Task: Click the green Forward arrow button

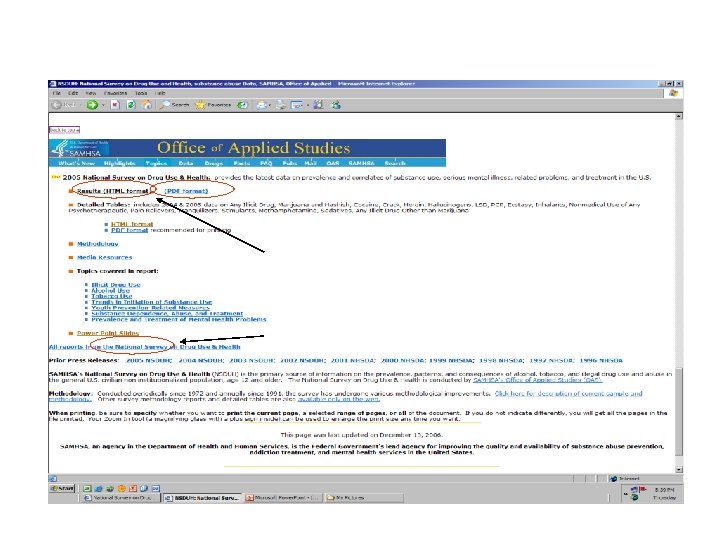Action: point(92,105)
